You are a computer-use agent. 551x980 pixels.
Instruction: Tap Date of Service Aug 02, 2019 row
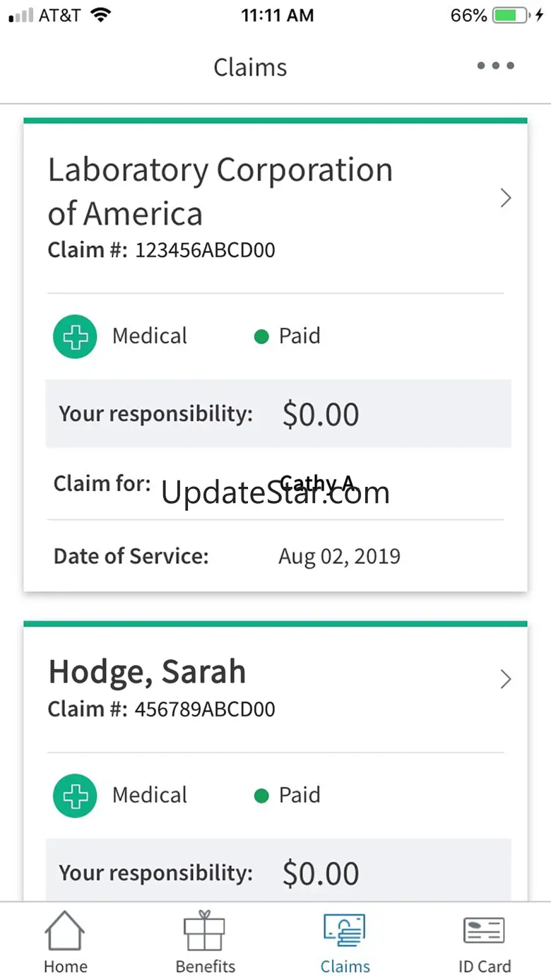click(275, 557)
